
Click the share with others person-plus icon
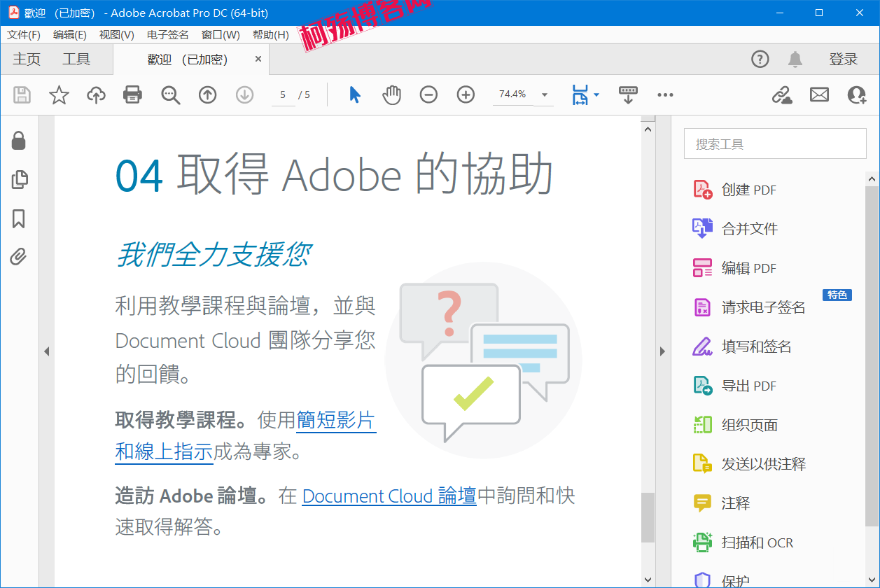(x=856, y=94)
